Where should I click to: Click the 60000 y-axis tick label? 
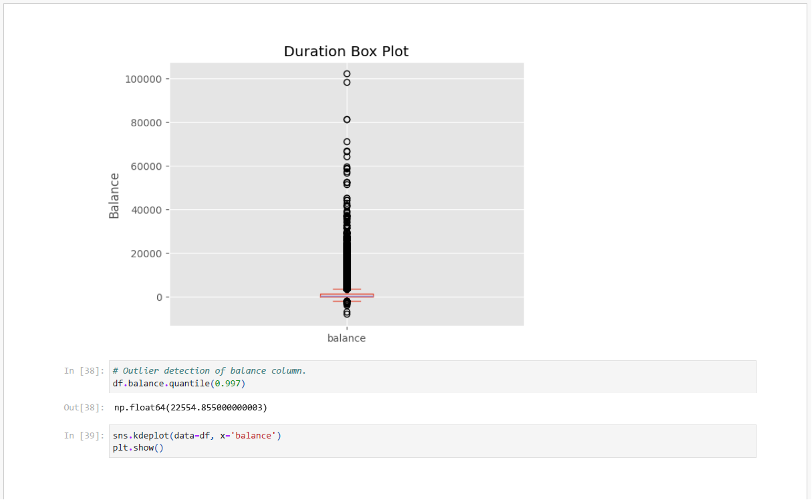point(146,166)
